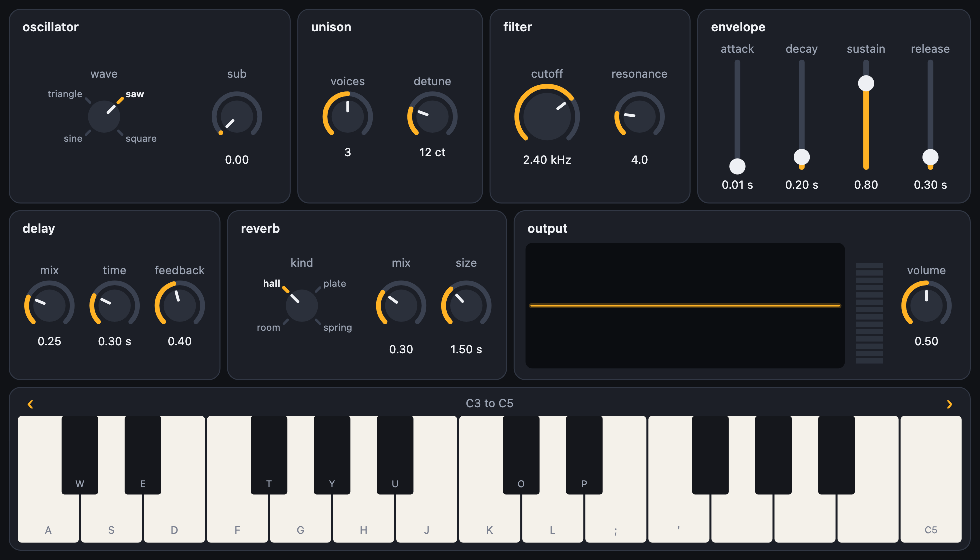Click the unison detune knob

tap(432, 116)
